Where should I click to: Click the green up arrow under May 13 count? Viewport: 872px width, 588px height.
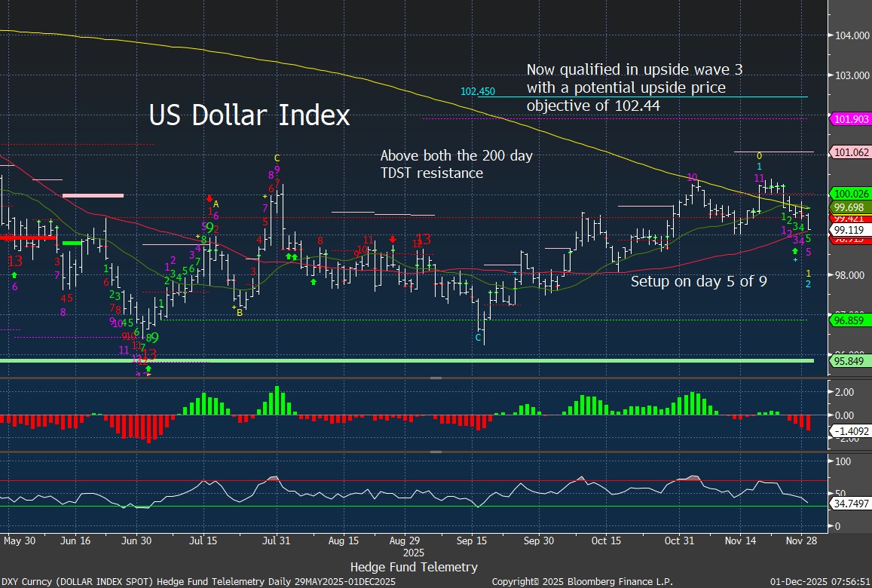pyautogui.click(x=14, y=276)
